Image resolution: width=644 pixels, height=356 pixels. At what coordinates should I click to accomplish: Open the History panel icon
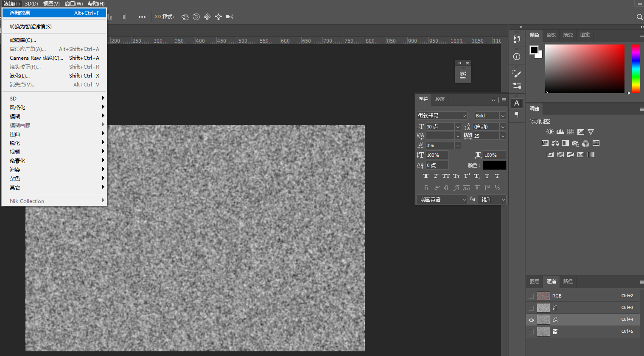[x=517, y=39]
